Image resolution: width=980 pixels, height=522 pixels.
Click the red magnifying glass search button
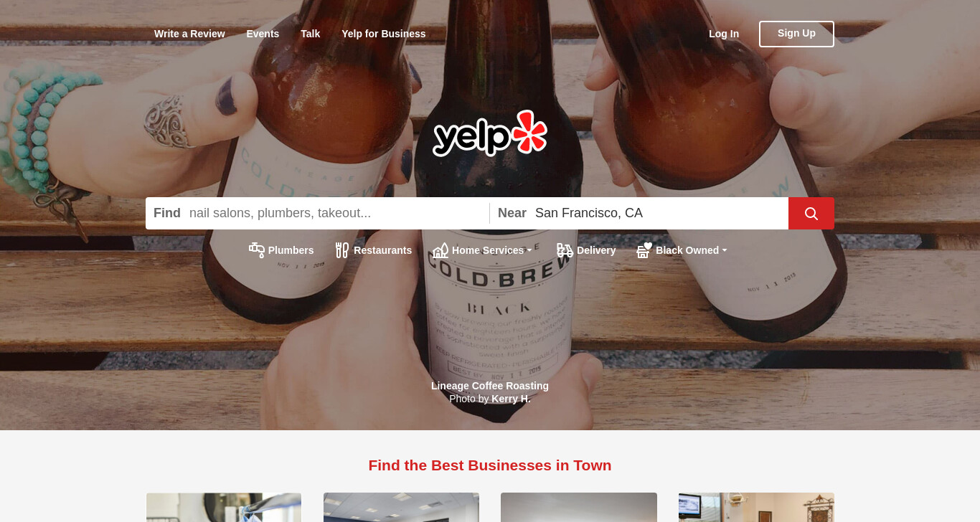[x=811, y=213]
